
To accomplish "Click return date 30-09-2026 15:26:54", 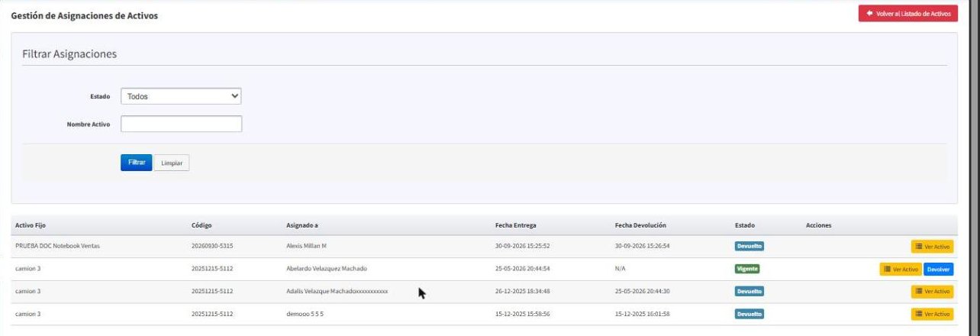I will (643, 246).
